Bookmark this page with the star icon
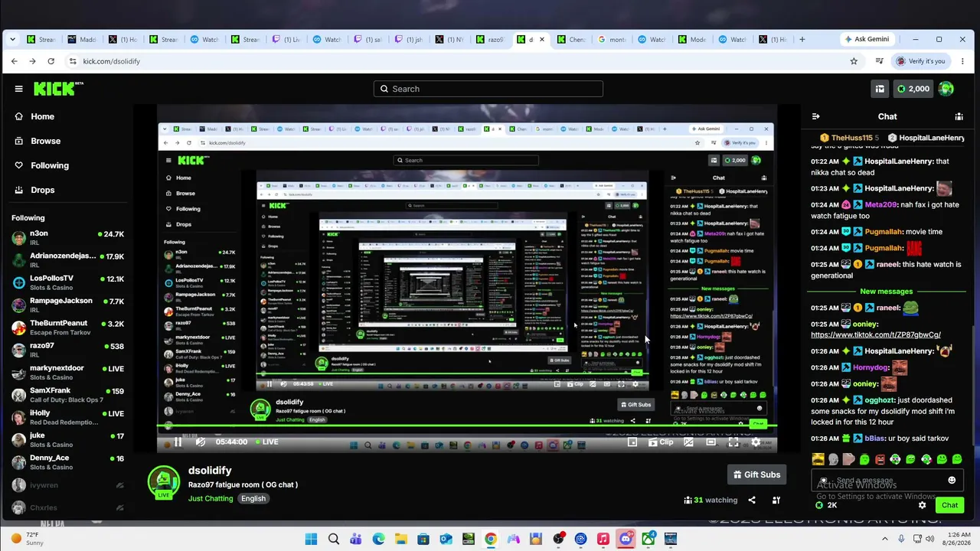 (854, 61)
